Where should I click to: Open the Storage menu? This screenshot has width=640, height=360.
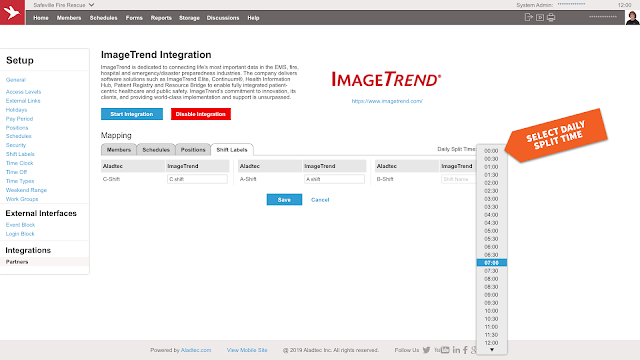tap(189, 18)
